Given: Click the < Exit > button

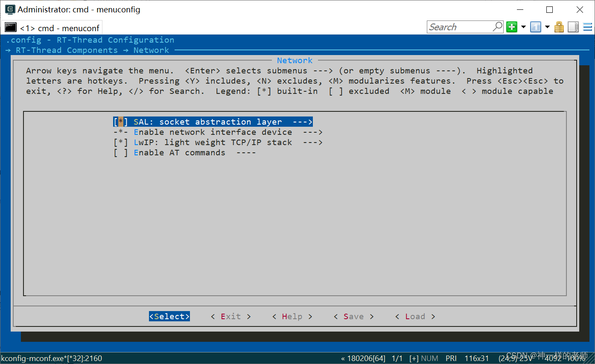Looking at the screenshot, I should (x=231, y=317).
